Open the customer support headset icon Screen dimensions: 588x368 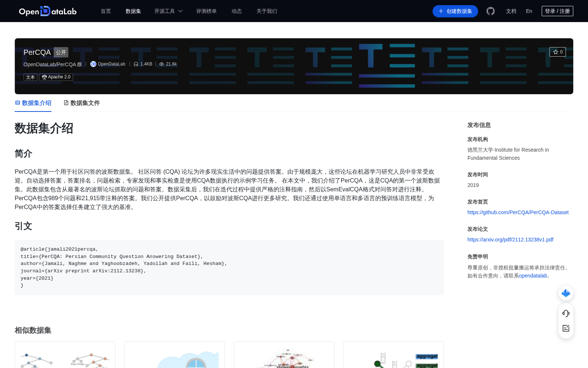point(566,314)
